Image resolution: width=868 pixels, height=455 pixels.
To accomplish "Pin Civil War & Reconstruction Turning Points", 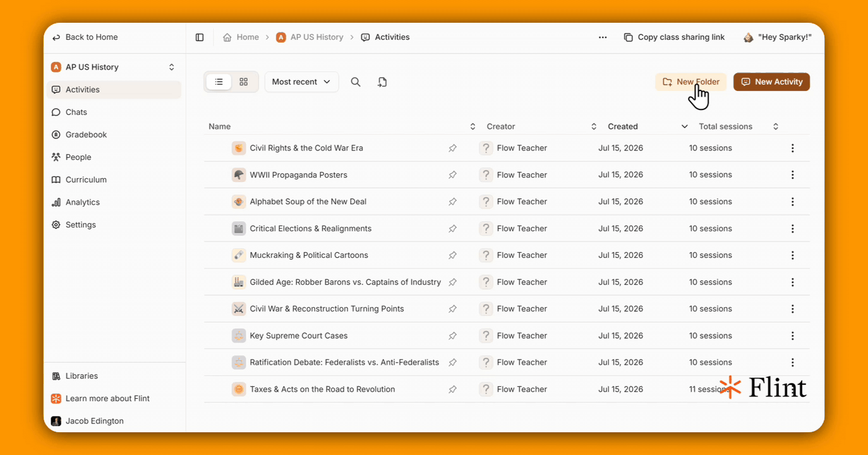I will click(452, 309).
